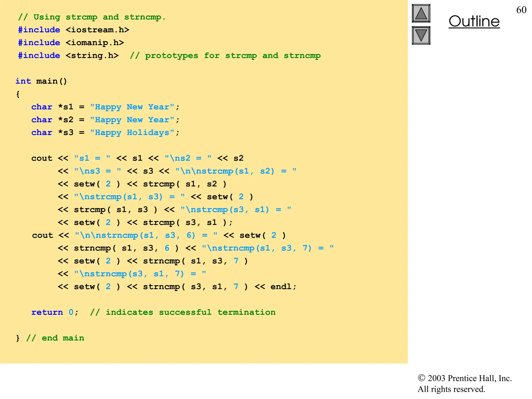
Task: Click the string "\nstrcmp(s3, s1) = "
Action: (x=236, y=209)
